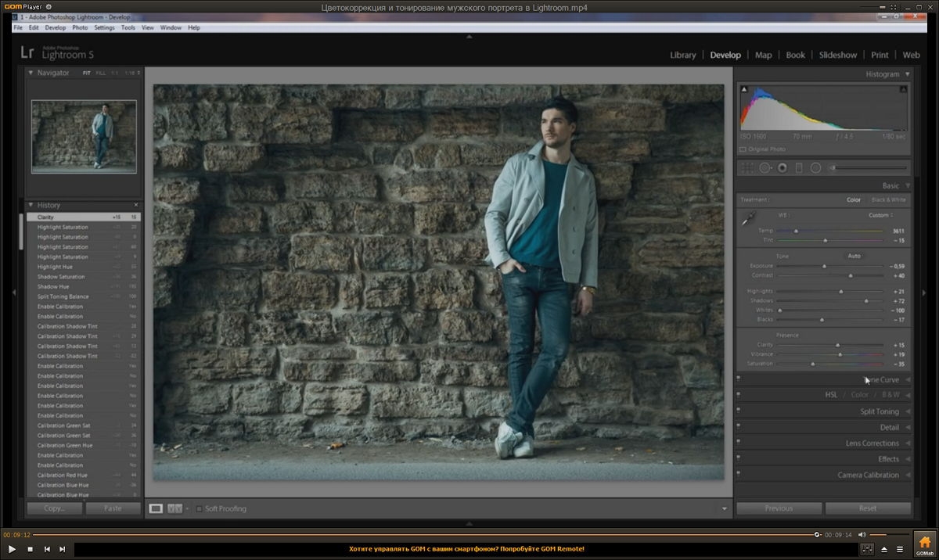Screen dimensions: 939x560
Task: Select the Radial Filter tool
Action: 815,167
